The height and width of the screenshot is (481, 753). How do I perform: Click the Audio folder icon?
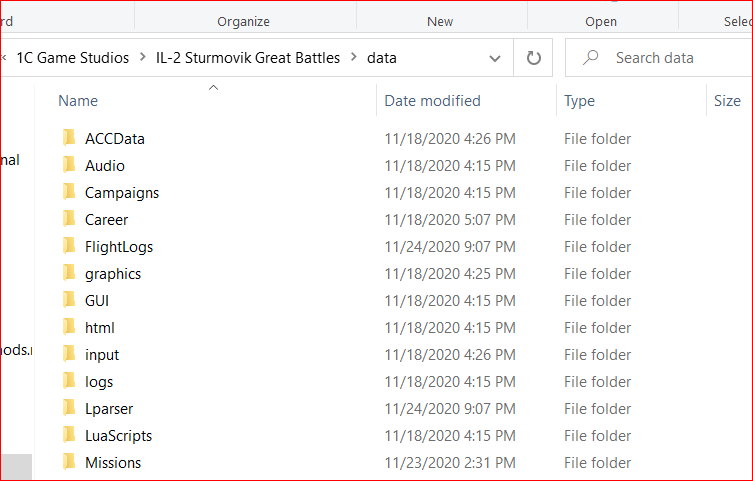[x=69, y=165]
